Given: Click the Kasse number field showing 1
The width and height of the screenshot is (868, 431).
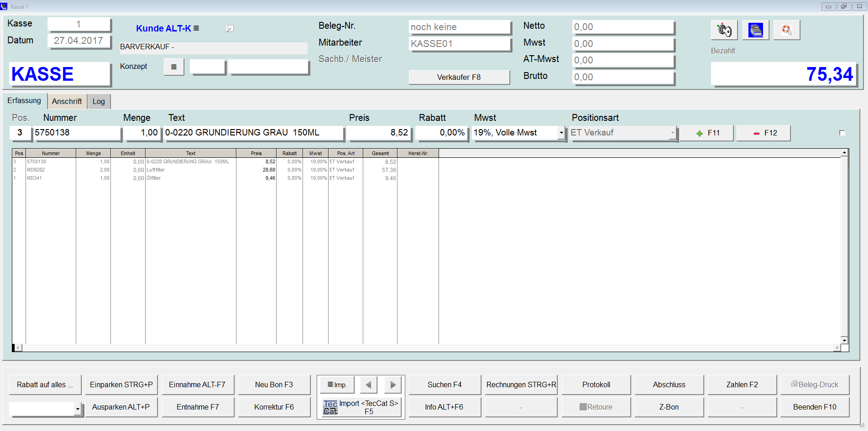Looking at the screenshot, I should click(x=78, y=24).
